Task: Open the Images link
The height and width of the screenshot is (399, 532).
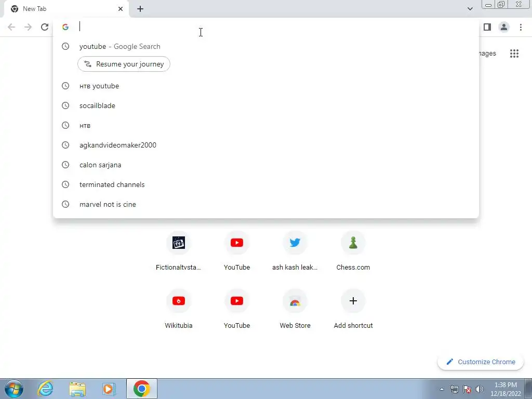Action: [487, 54]
